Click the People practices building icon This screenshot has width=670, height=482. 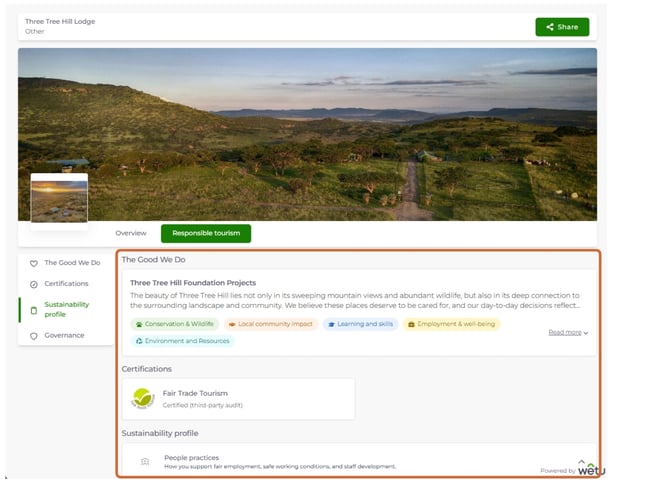145,461
